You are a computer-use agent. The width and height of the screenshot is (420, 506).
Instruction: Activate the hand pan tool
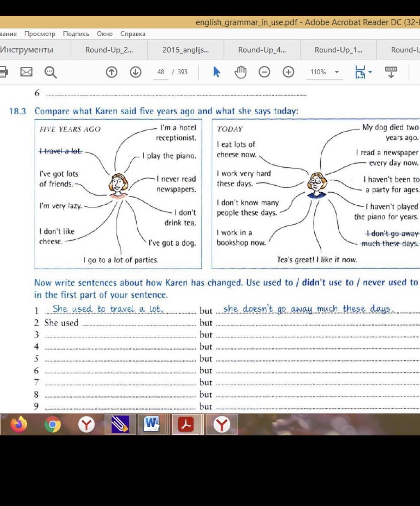(x=240, y=72)
